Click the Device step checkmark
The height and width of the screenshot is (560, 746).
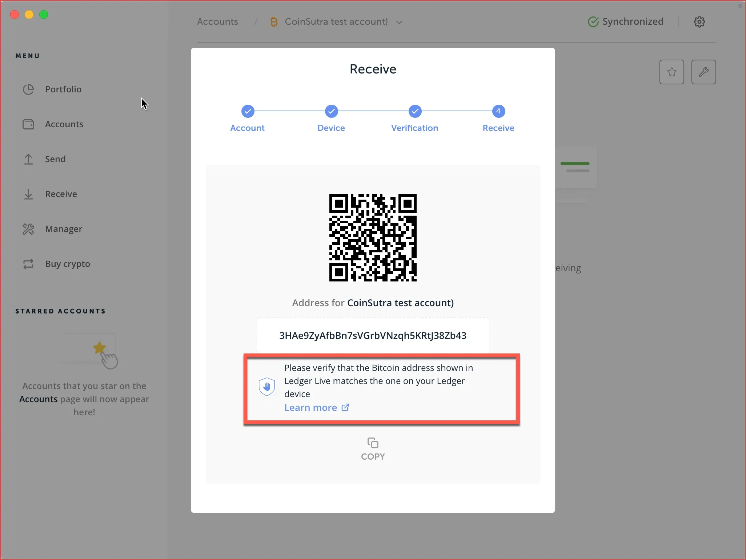pyautogui.click(x=331, y=111)
